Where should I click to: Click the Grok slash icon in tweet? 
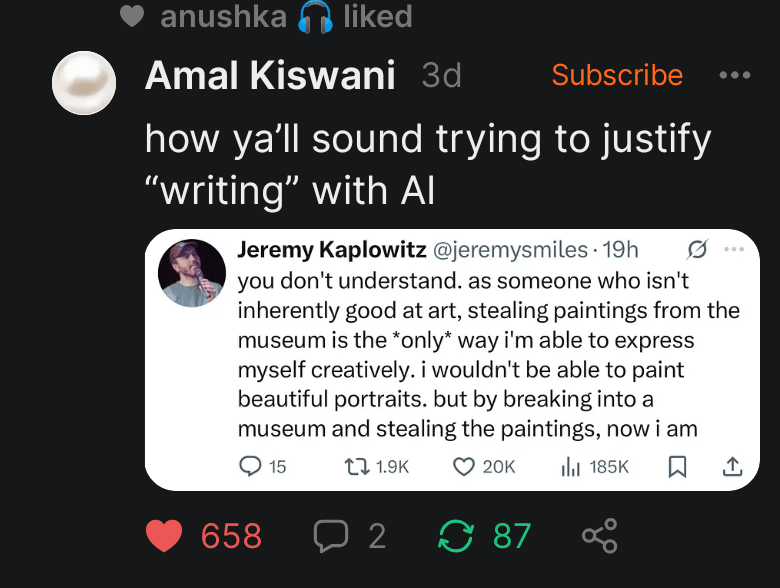pyautogui.click(x=699, y=249)
